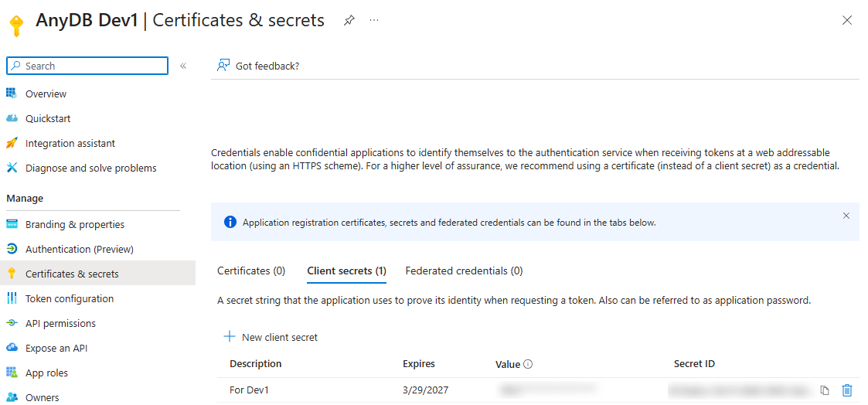Open the more options ellipsis menu
Viewport: 868px width, 405px height.
tap(374, 20)
